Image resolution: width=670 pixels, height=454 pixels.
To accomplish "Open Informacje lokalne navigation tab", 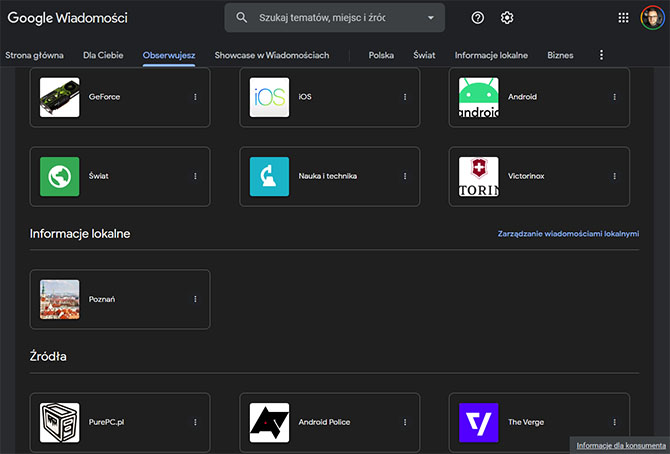I will (x=491, y=55).
